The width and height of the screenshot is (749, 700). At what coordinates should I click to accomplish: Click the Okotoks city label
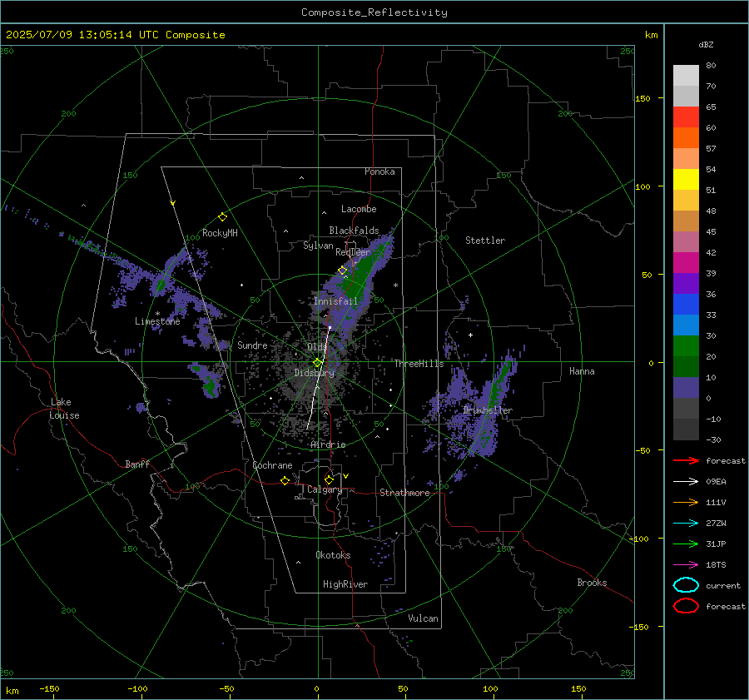(x=333, y=555)
